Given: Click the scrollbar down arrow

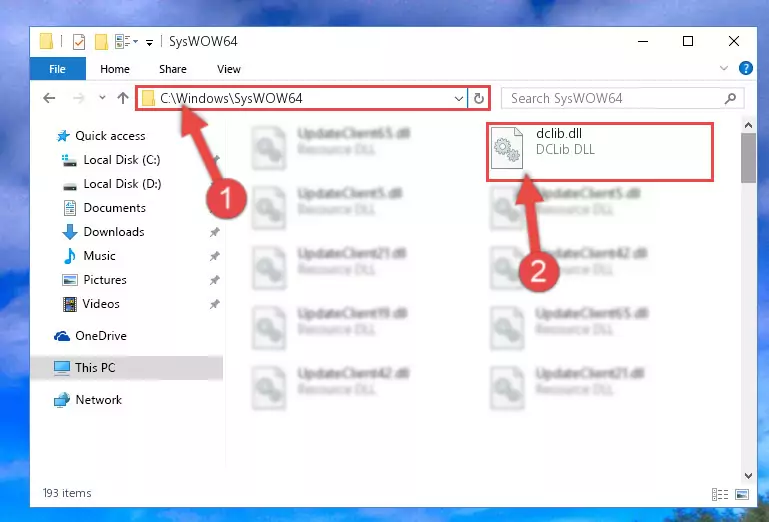Looking at the screenshot, I should 748,475.
